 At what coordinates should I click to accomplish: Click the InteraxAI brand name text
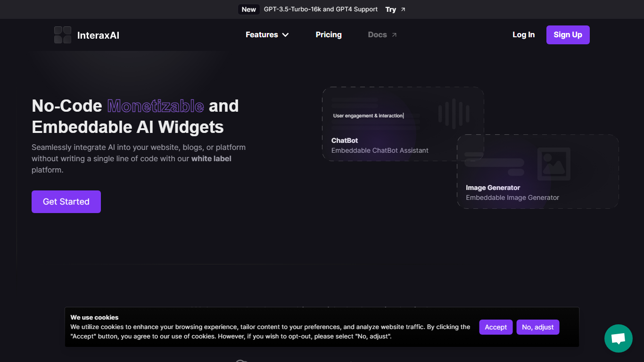[98, 35]
